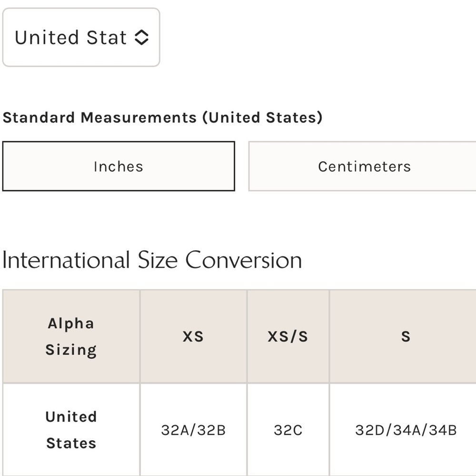The height and width of the screenshot is (476, 476).
Task: Click the up-down chevron in the country selector
Action: click(x=141, y=37)
